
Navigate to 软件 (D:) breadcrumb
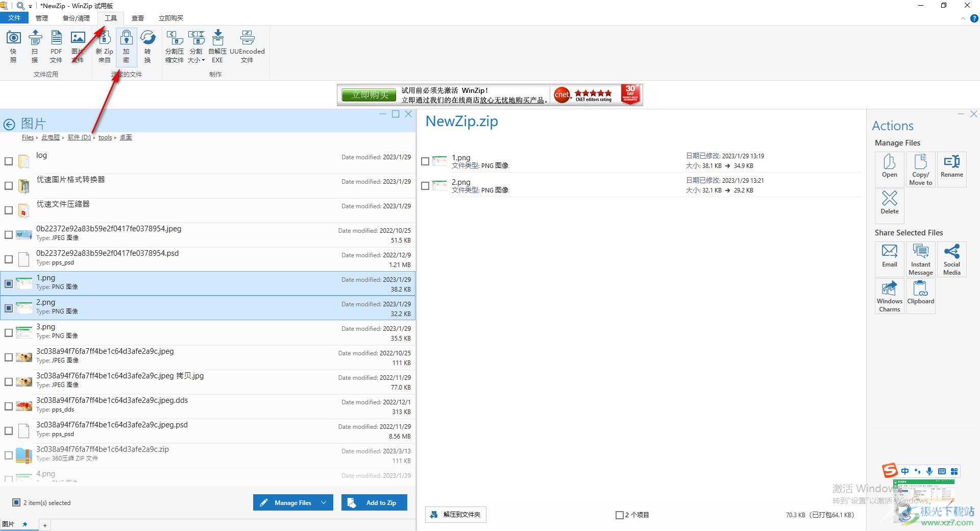pyautogui.click(x=79, y=137)
